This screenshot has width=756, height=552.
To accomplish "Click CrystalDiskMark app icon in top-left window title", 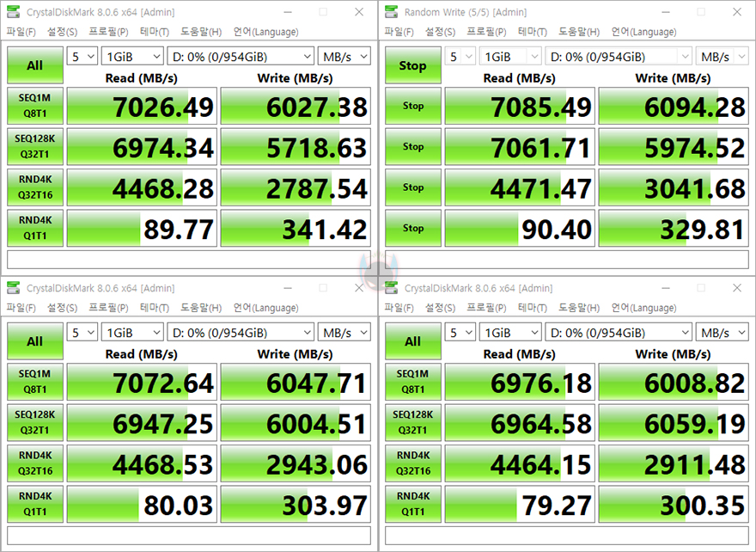I will click(x=14, y=12).
